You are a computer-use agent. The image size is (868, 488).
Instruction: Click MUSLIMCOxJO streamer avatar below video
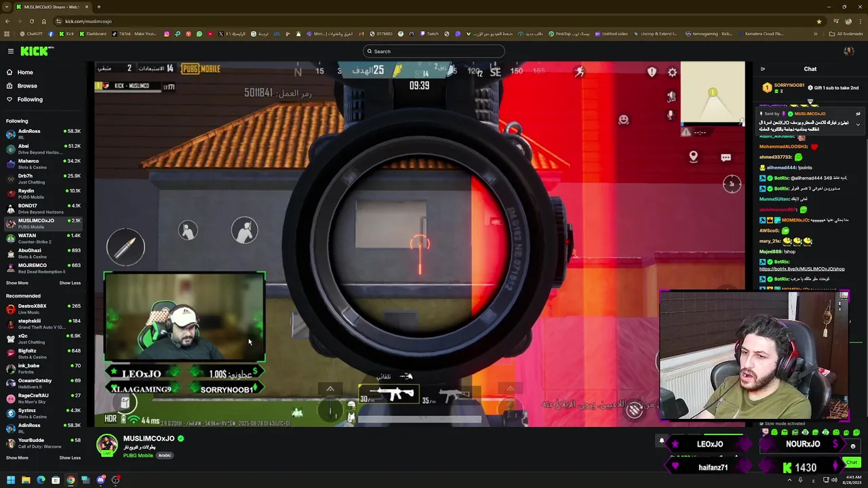tap(106, 445)
